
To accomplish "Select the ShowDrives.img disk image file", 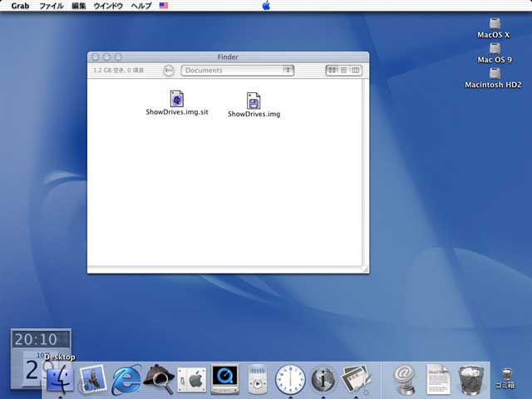I will click(254, 101).
